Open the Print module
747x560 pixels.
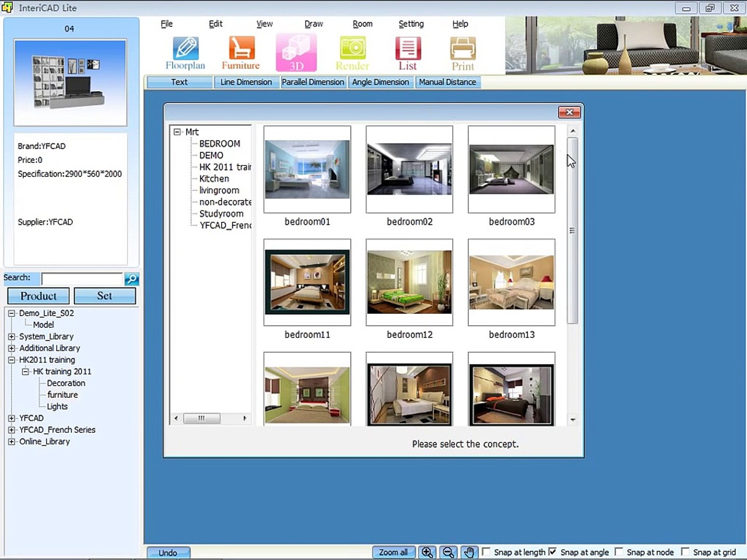point(463,53)
